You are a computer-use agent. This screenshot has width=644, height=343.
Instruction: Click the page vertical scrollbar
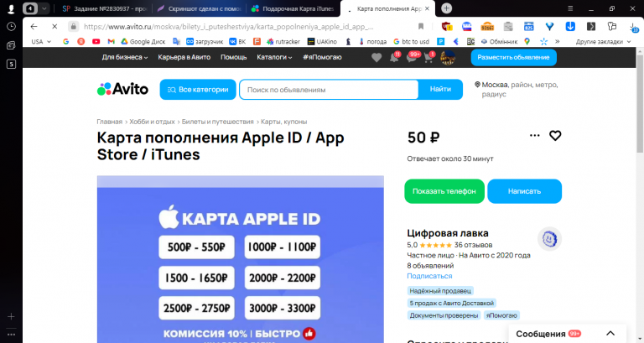(x=640, y=103)
